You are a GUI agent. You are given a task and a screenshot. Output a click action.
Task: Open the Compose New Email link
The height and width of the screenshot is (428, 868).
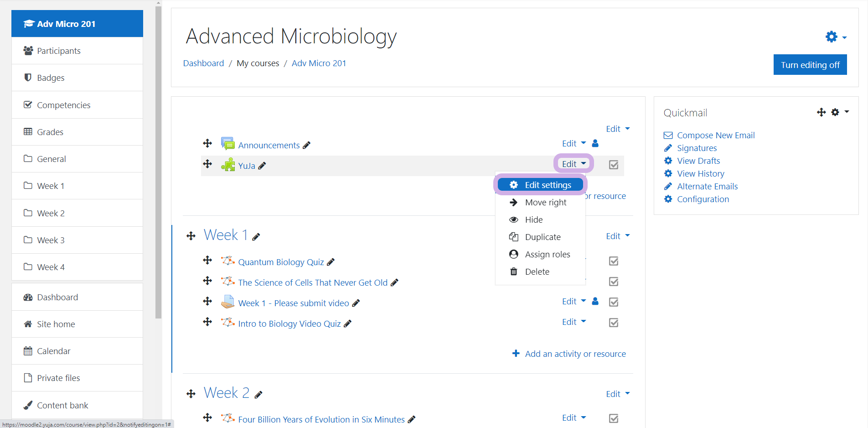716,135
